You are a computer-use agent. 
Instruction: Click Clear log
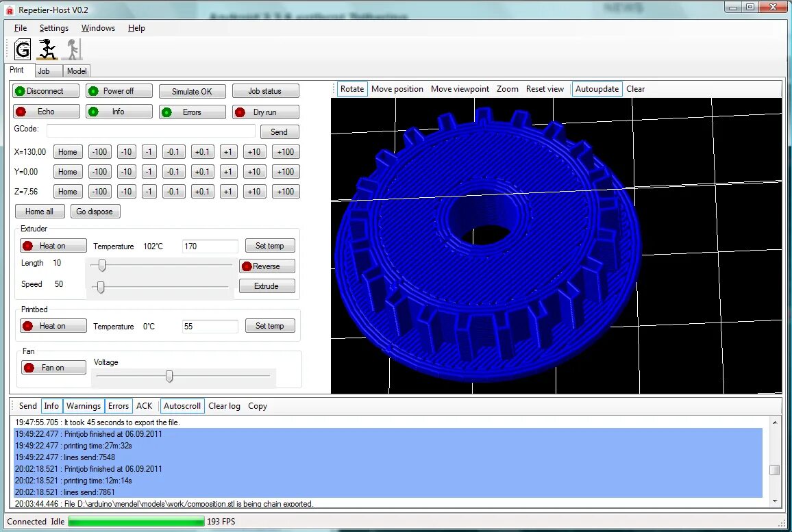[x=224, y=406]
